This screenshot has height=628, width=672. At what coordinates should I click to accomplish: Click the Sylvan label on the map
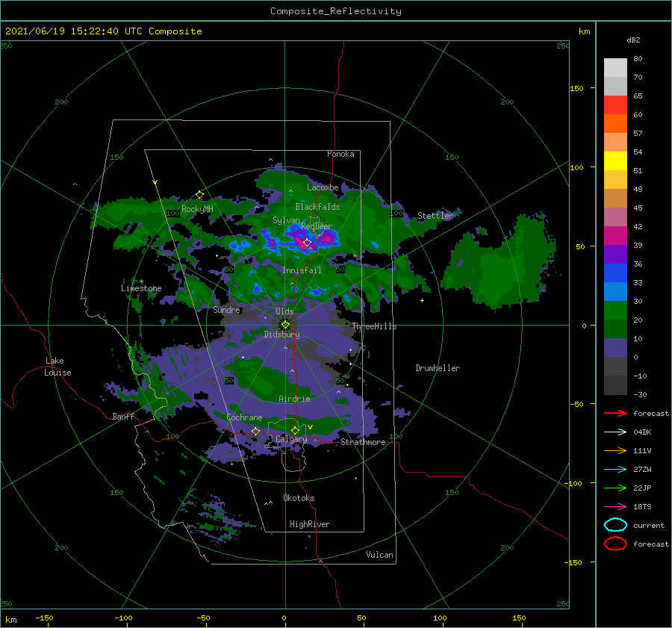286,220
